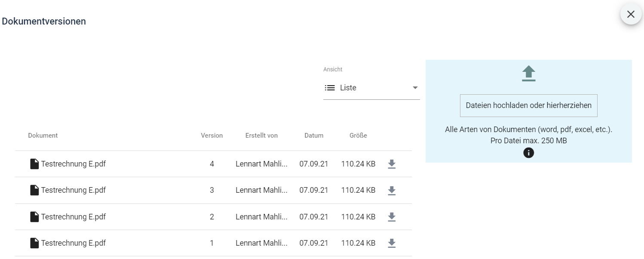This screenshot has height=259, width=644.
Task: Click the list icon in Ansicht selector
Action: pyautogui.click(x=330, y=88)
